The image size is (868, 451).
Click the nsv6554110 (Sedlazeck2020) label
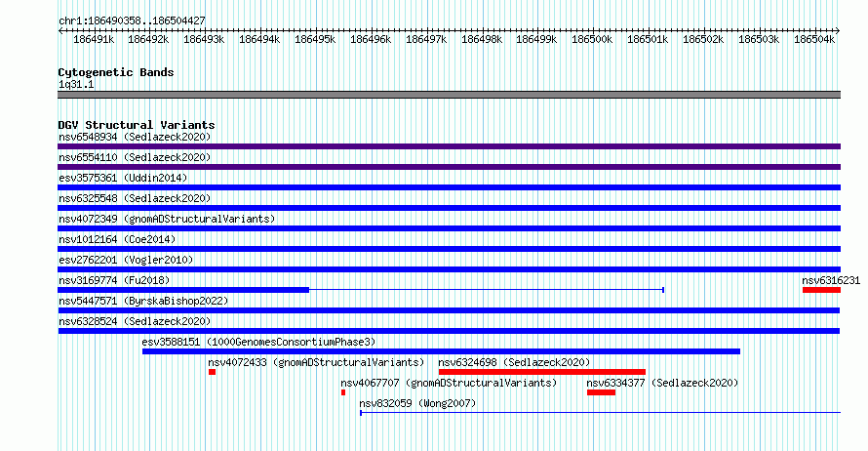pos(135,157)
